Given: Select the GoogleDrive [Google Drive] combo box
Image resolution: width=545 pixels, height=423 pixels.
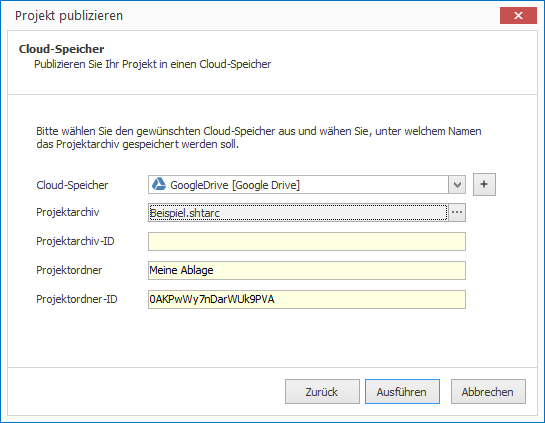Looking at the screenshot, I should click(x=307, y=185).
